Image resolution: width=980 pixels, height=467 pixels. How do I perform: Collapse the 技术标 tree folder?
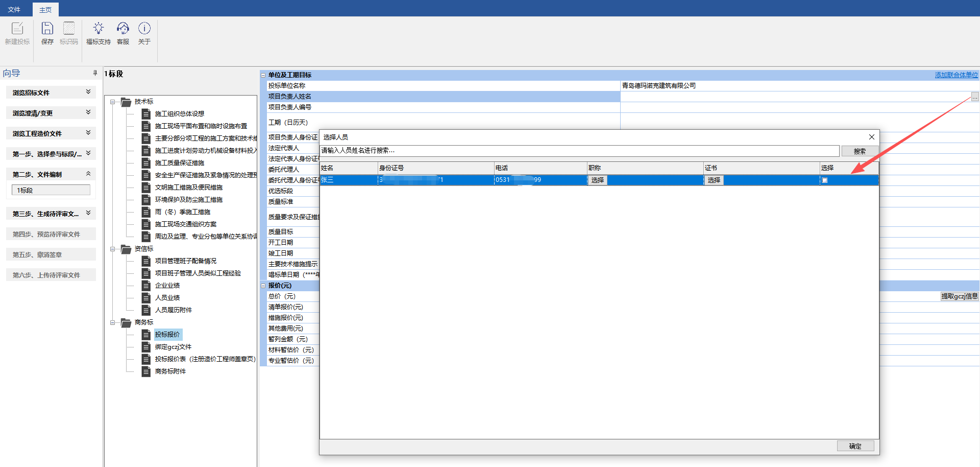113,102
